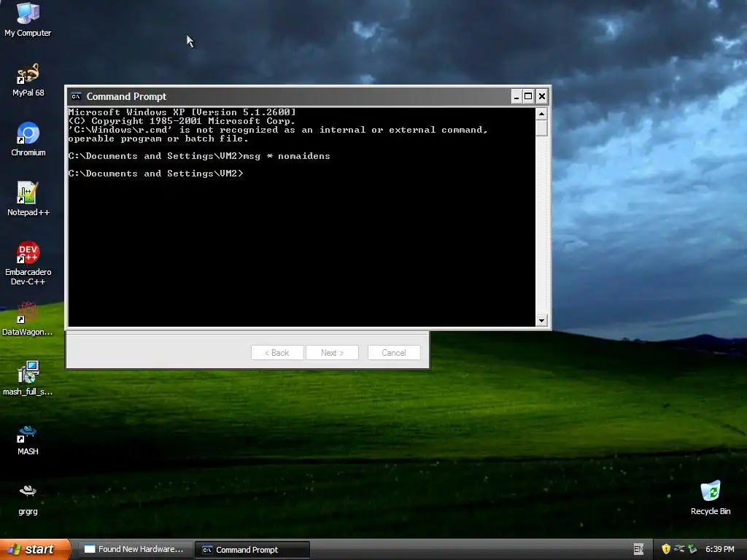Click the 'operable program or batch file.' line
Image resolution: width=747 pixels, height=560 pixels.
158,139
